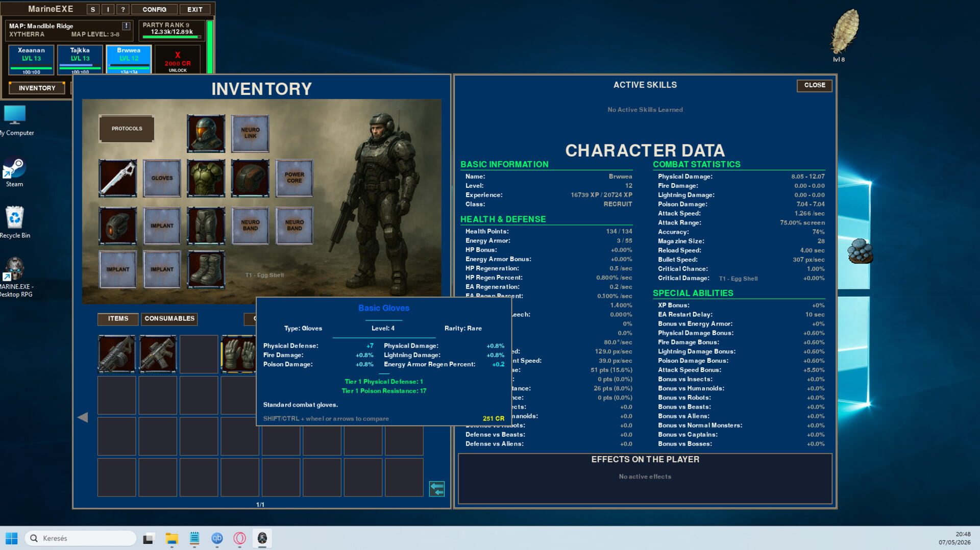This screenshot has width=980, height=550.
Task: Open the Recycle Bin desktop icon
Action: pyautogui.click(x=15, y=222)
